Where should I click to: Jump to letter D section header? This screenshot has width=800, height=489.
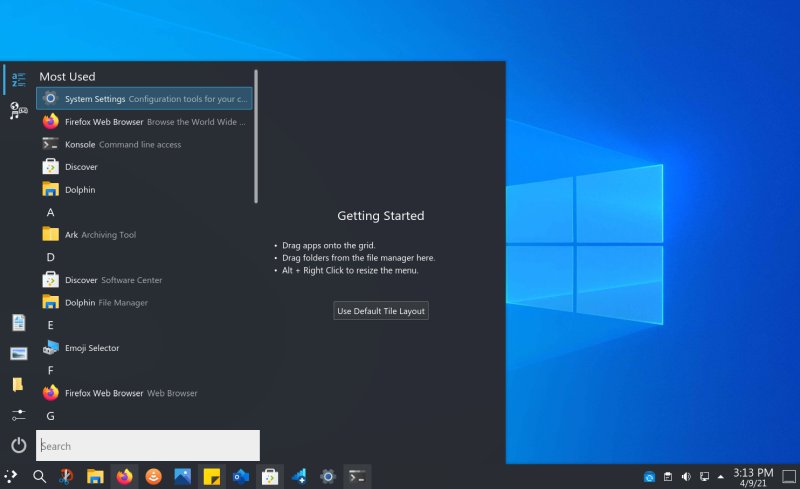coord(50,258)
